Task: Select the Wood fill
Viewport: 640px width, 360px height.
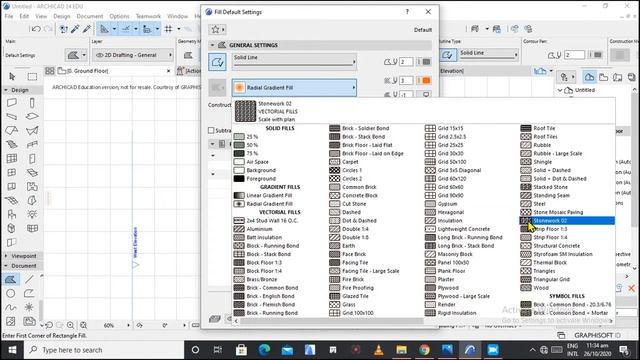Action: point(535,288)
